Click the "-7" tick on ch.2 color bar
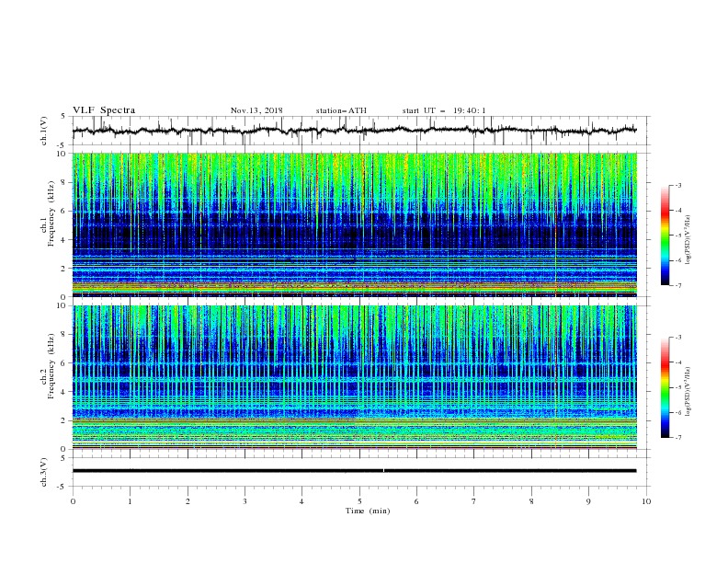The height and width of the screenshot is (563, 728). tap(677, 437)
